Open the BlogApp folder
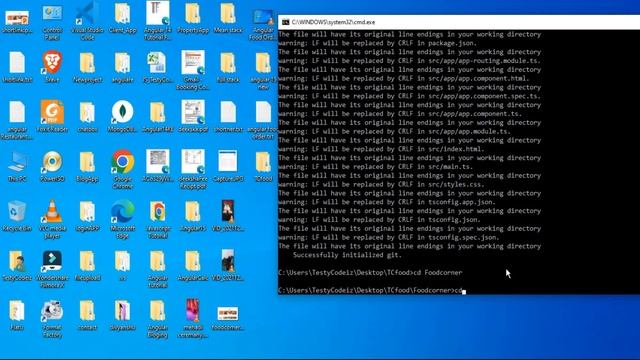The image size is (640, 360). [87, 166]
